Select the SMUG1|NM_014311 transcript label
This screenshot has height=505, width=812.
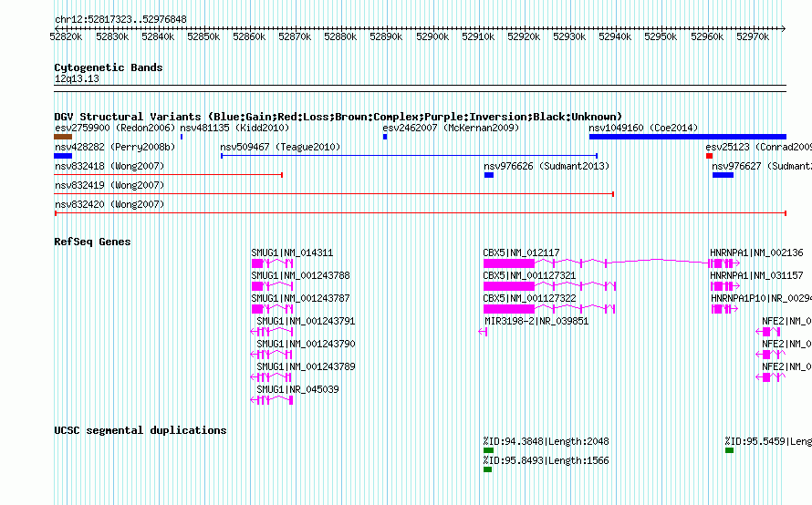(292, 253)
